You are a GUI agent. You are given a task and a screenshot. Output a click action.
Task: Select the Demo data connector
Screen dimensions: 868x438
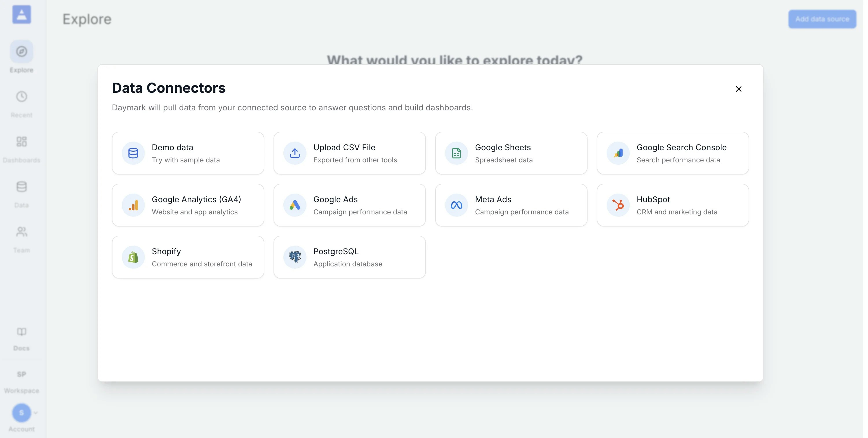188,153
